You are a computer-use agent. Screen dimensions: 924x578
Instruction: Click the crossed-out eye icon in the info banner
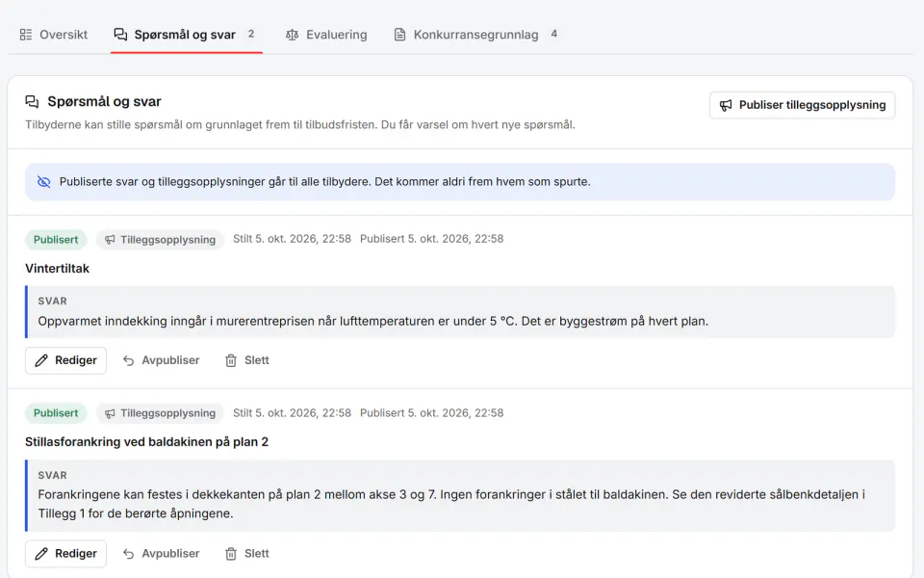pyautogui.click(x=44, y=182)
